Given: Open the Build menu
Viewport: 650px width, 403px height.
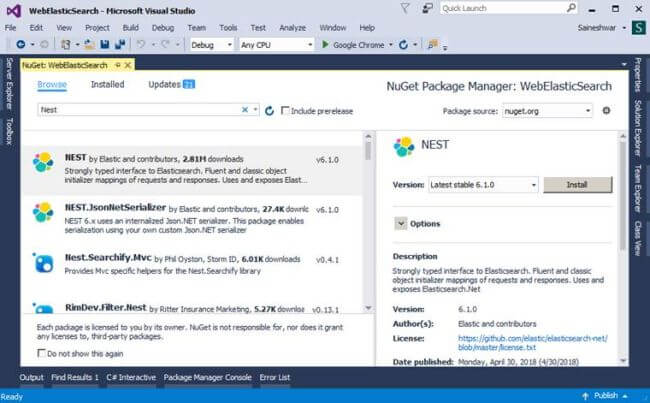Looking at the screenshot, I should (x=131, y=28).
